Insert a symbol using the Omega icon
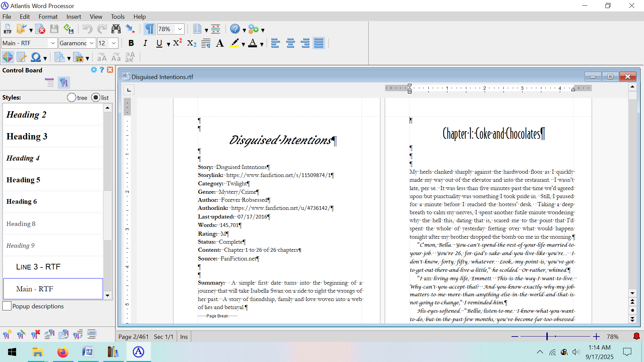The image size is (644, 362). click(36, 57)
